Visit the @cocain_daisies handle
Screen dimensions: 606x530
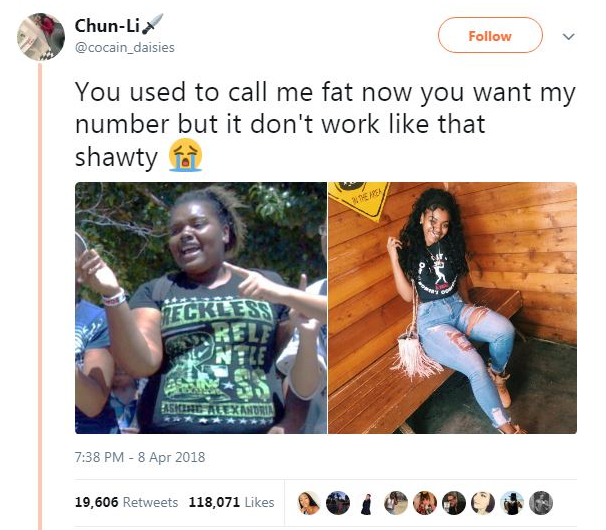coord(124,47)
